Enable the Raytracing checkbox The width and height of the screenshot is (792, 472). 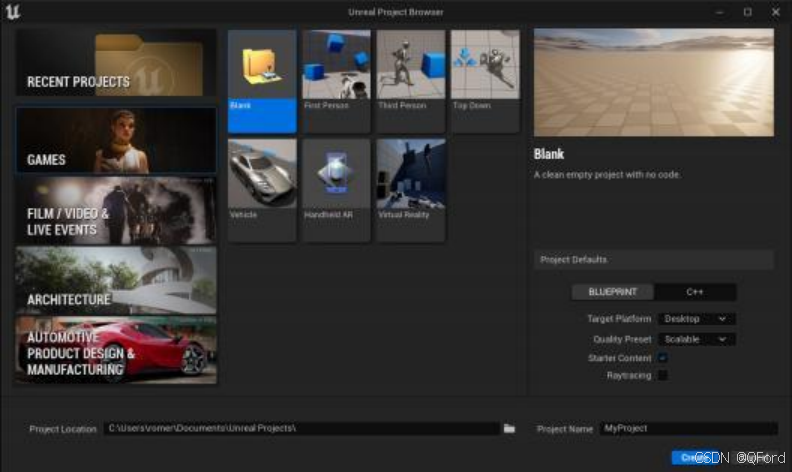coord(663,375)
